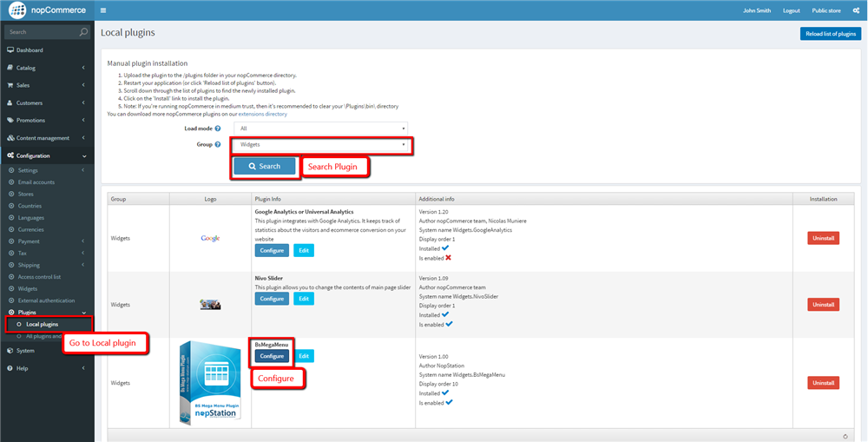Expand Shipping submenu in sidebar
The image size is (868, 442).
tap(47, 265)
